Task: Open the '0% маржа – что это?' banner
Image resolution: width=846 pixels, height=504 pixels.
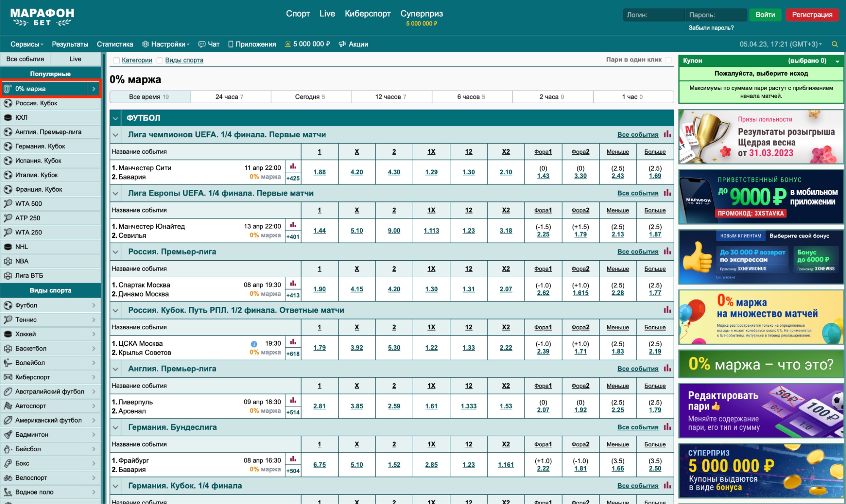Action: click(761, 364)
